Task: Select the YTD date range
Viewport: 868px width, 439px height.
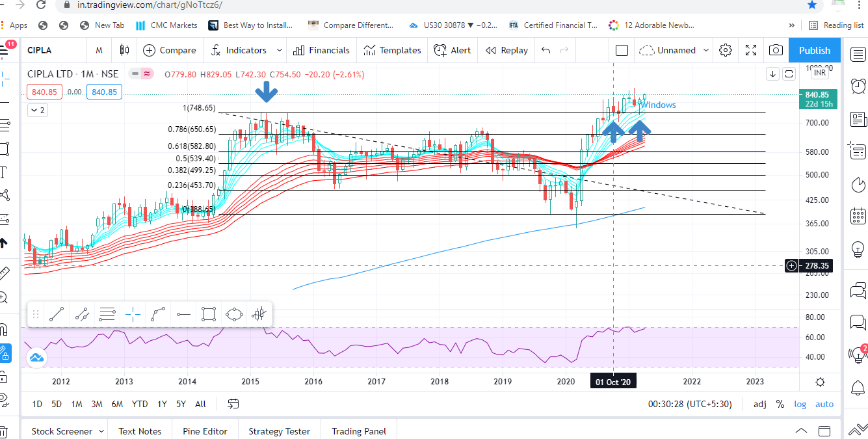Action: click(x=140, y=404)
